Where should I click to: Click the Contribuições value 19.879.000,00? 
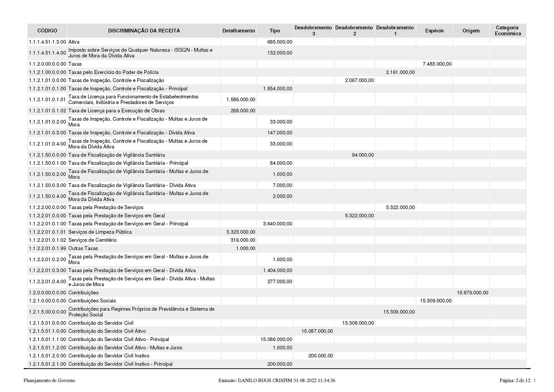tap(472, 293)
